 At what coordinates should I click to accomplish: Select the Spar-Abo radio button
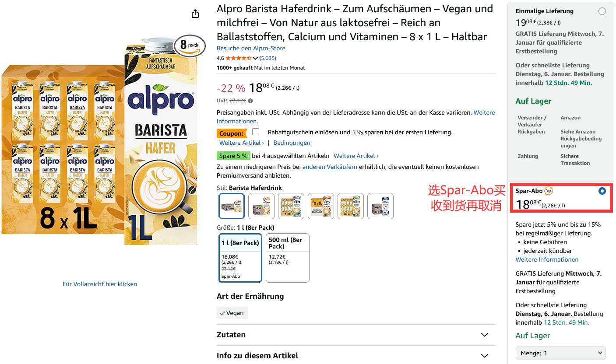[602, 191]
